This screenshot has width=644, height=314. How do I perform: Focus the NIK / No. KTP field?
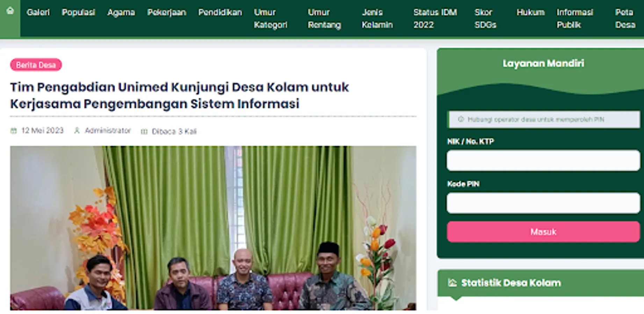pos(543,160)
